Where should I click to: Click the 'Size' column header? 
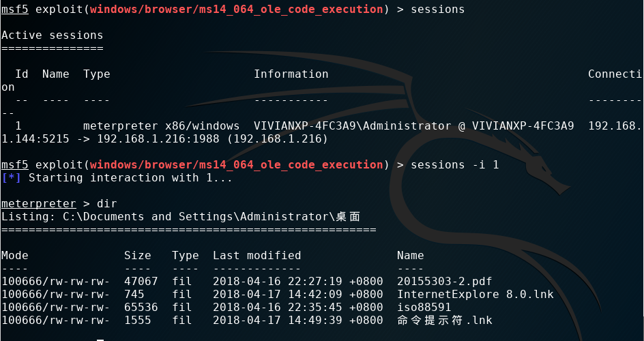pyautogui.click(x=137, y=255)
